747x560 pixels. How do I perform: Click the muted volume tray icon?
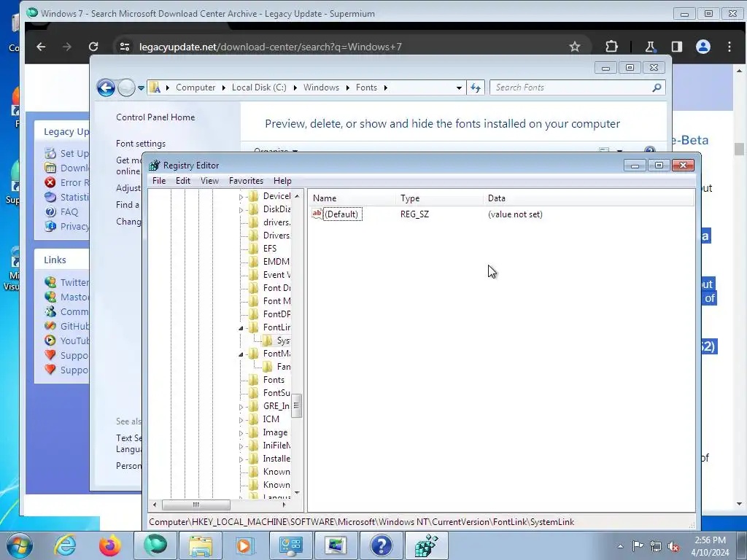click(673, 546)
